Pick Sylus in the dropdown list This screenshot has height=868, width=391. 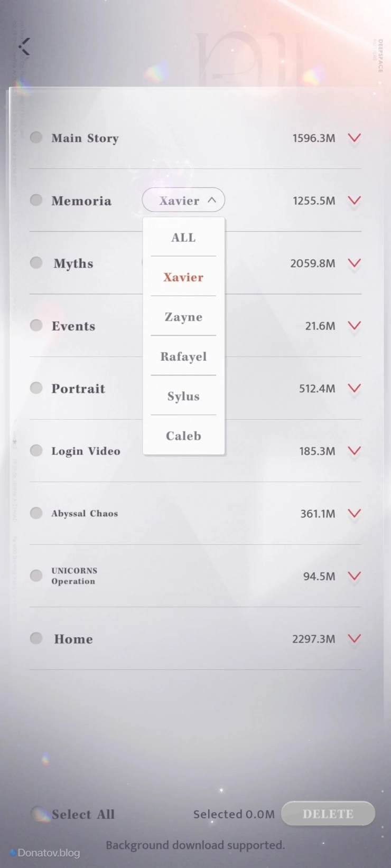[x=183, y=396]
